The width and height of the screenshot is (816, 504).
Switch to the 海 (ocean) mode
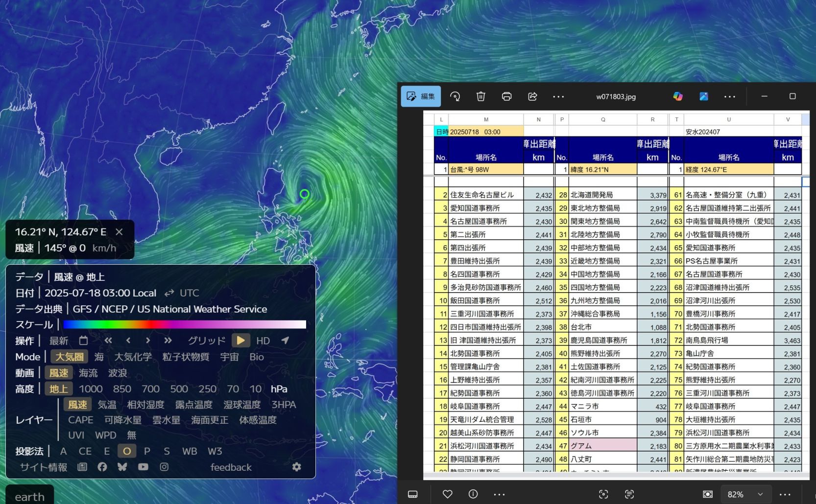point(99,357)
